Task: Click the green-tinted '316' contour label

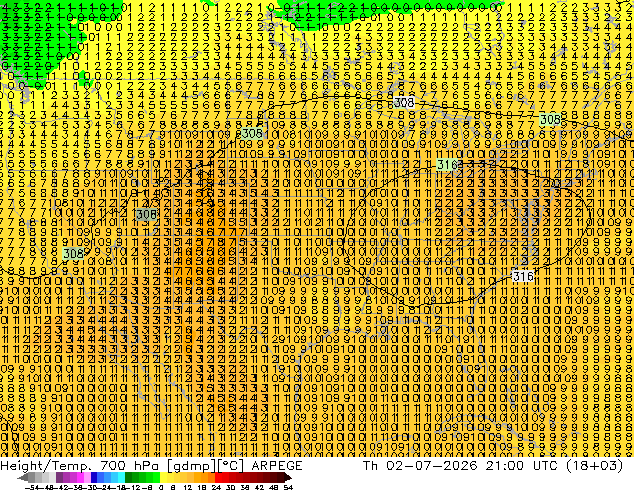Action: 447,165
